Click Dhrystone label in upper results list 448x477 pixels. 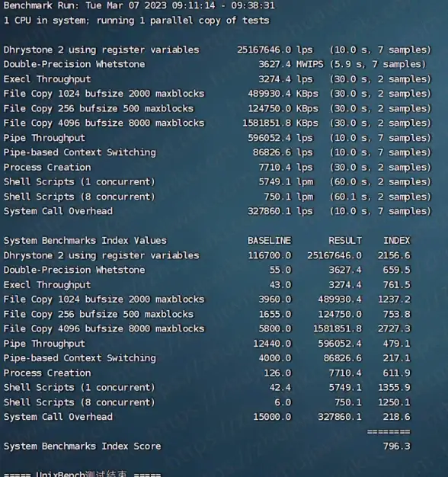[x=101, y=50]
